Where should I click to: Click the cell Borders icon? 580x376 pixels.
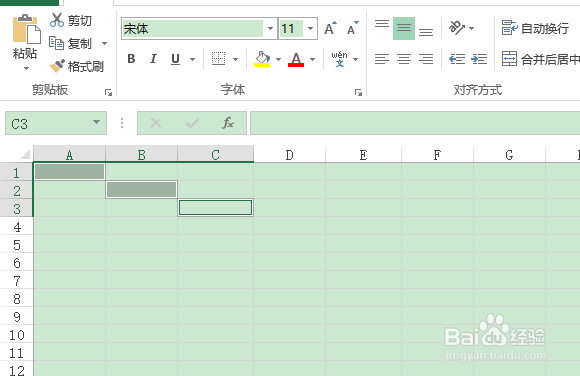218,58
